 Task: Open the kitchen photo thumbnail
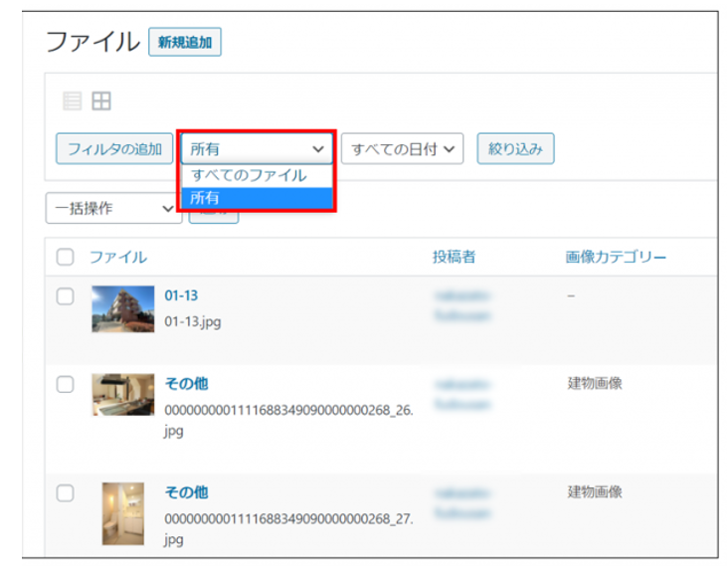[x=122, y=395]
